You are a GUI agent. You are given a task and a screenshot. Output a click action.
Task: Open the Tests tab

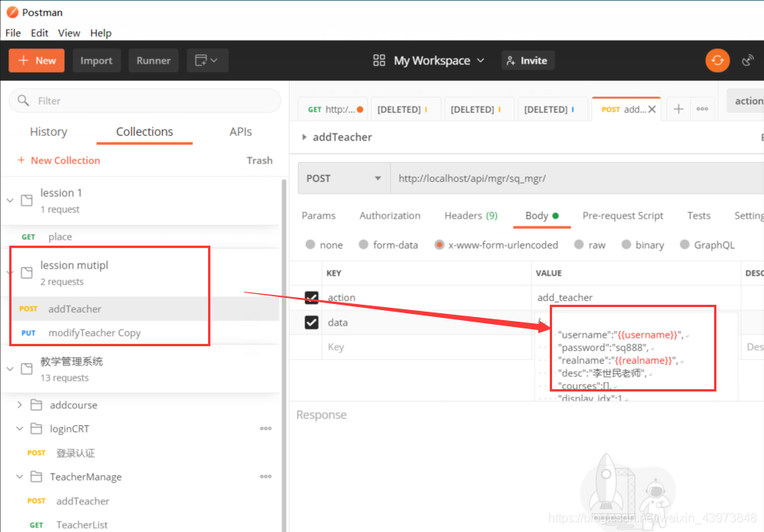(699, 215)
